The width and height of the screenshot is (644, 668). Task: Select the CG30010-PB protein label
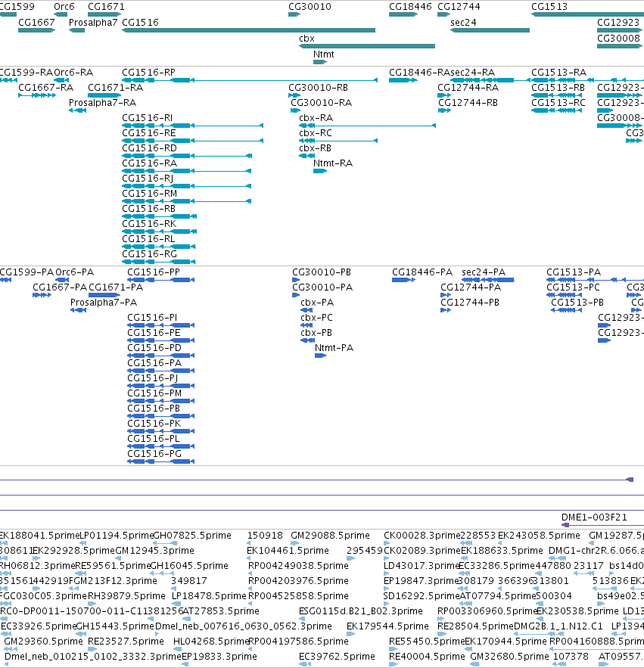click(x=322, y=272)
